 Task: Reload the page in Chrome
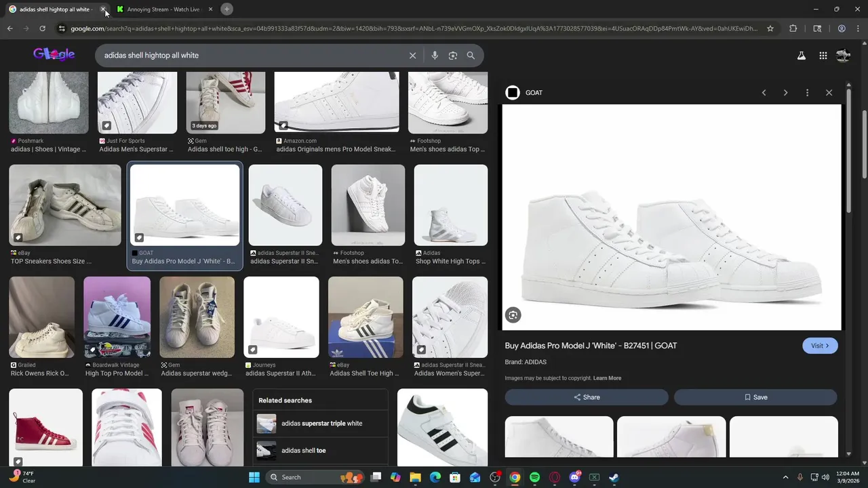click(42, 28)
